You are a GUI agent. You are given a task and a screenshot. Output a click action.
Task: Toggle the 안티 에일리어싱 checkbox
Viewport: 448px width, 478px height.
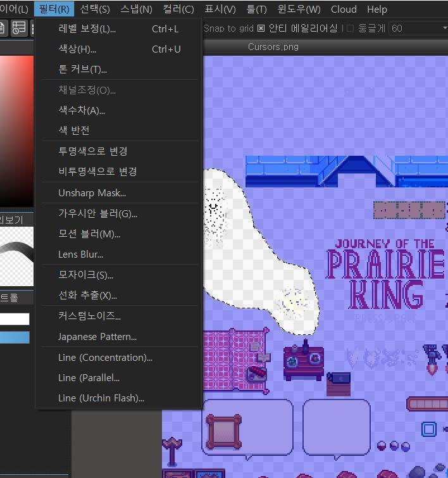[261, 28]
